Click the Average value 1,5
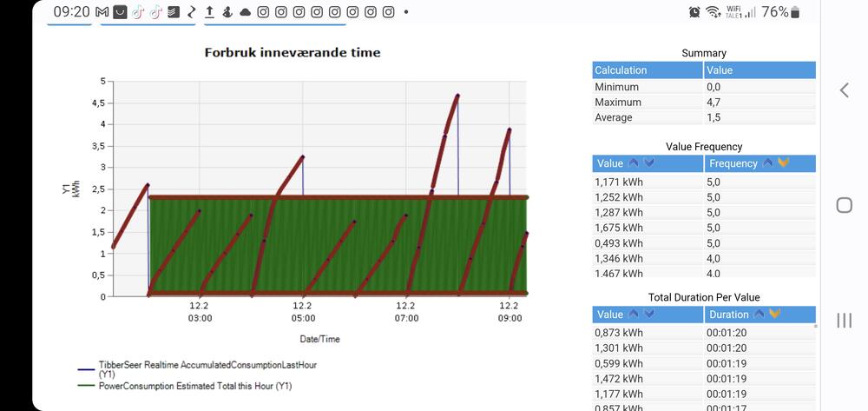 pos(713,117)
